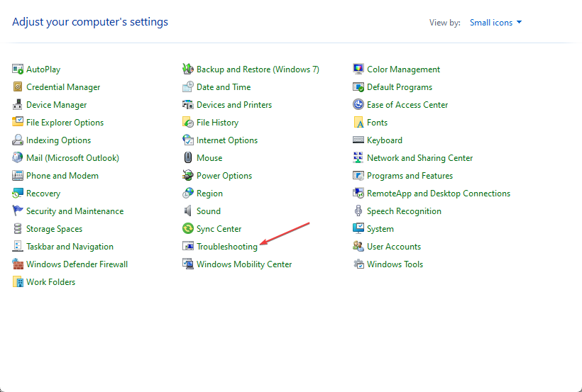
Task: Click the Troubleshooting icon
Action: (188, 246)
